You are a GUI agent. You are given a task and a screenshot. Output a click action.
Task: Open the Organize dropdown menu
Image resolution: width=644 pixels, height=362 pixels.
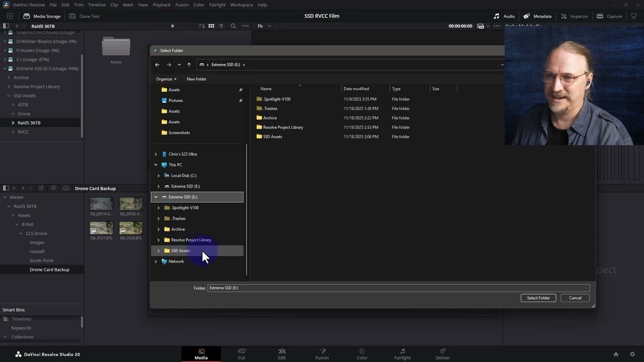click(166, 79)
